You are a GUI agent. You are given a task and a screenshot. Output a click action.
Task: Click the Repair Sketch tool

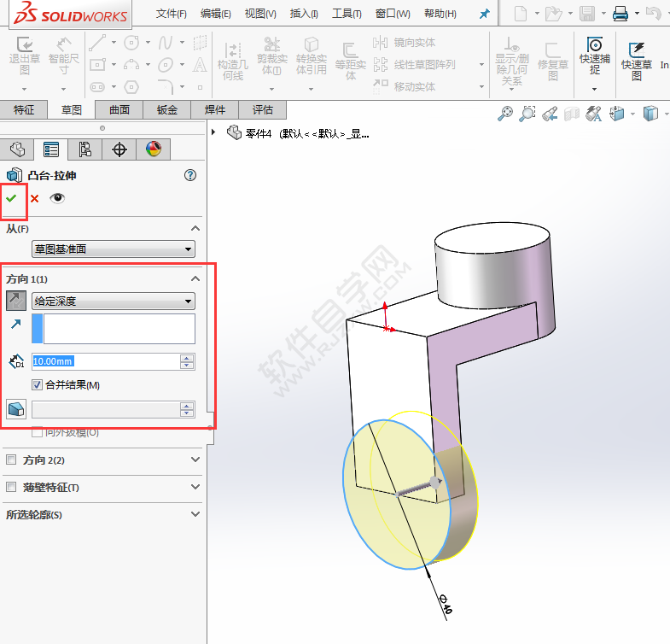point(553,61)
